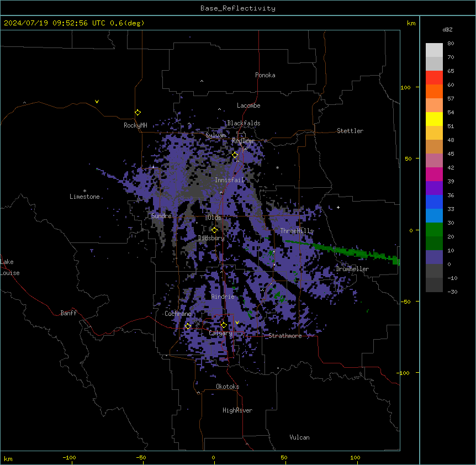Click the red swatch between 65 and 60 dBZ

tap(434, 78)
